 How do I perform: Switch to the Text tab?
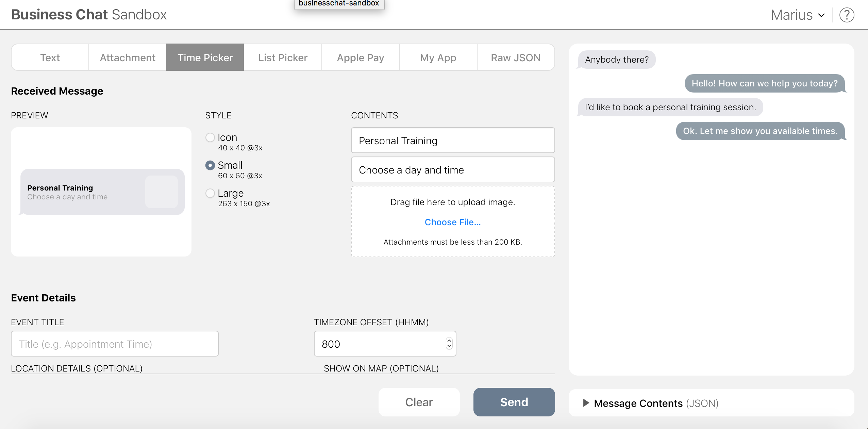(x=50, y=57)
